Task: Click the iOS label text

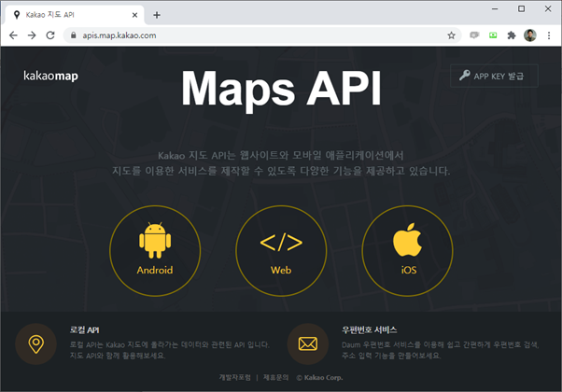Action: click(409, 270)
